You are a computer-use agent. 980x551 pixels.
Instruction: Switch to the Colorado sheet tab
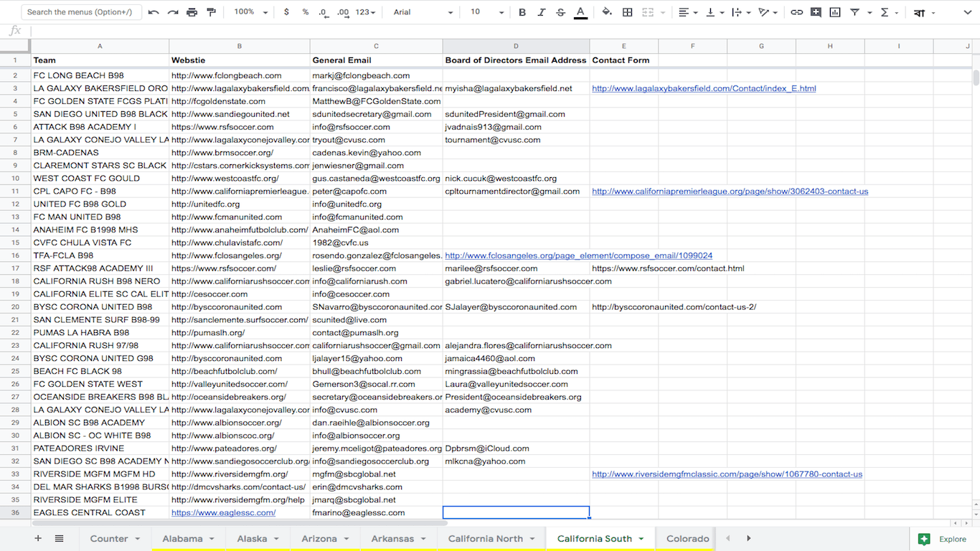[x=687, y=539]
